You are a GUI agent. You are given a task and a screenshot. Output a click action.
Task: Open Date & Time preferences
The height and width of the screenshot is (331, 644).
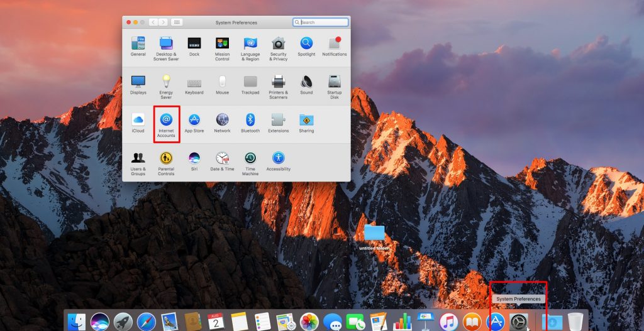coord(222,161)
